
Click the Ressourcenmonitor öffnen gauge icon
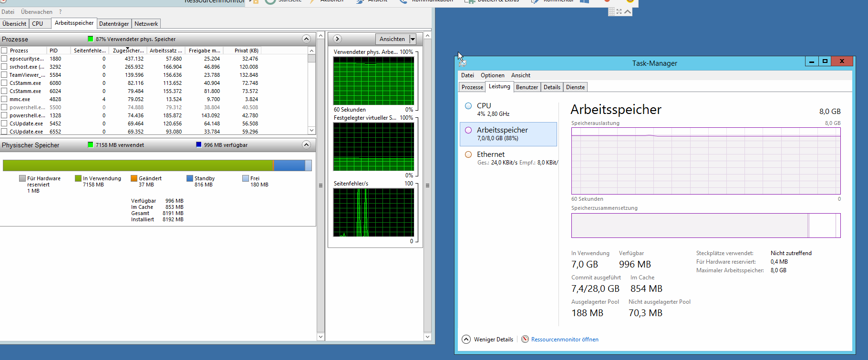pos(525,339)
